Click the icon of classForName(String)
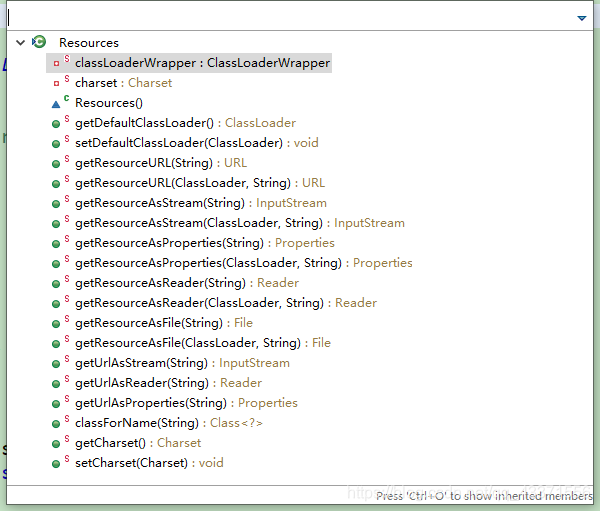This screenshot has width=600, height=511. (56, 424)
